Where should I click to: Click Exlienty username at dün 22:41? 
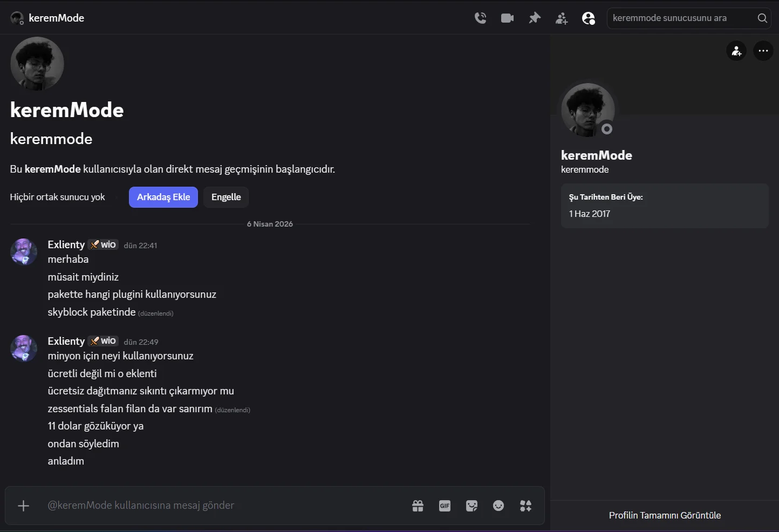coord(66,244)
